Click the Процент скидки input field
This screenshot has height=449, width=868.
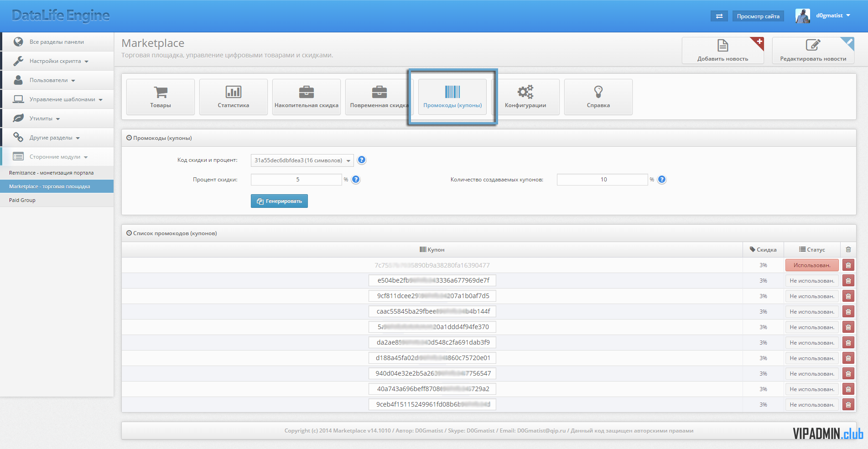[x=296, y=180]
